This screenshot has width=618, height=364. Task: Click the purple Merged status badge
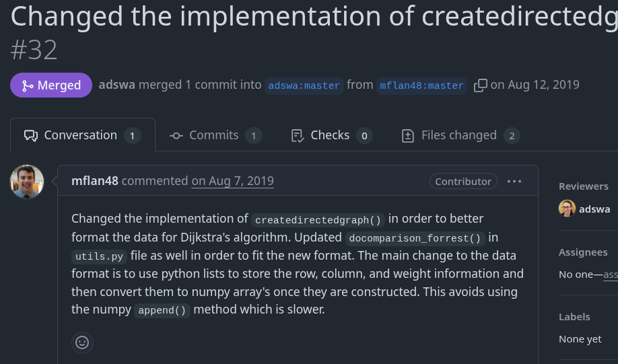pyautogui.click(x=51, y=85)
